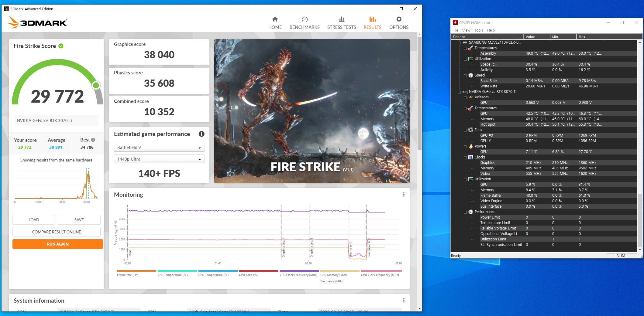
Task: Open the Monitoring panel three-dot menu
Action: (404, 195)
